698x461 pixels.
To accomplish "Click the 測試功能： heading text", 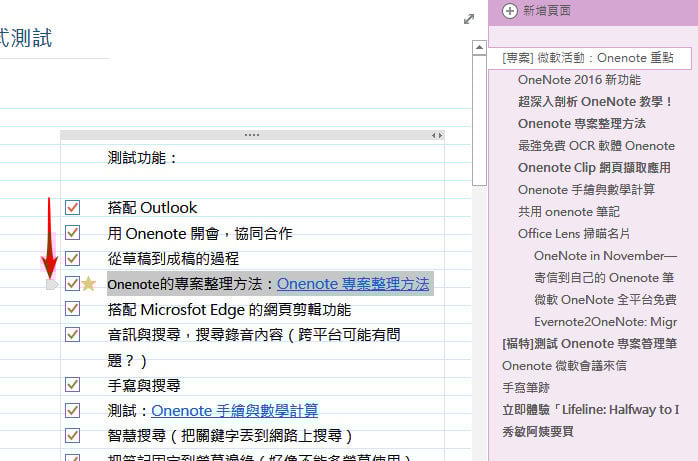I will [143, 158].
